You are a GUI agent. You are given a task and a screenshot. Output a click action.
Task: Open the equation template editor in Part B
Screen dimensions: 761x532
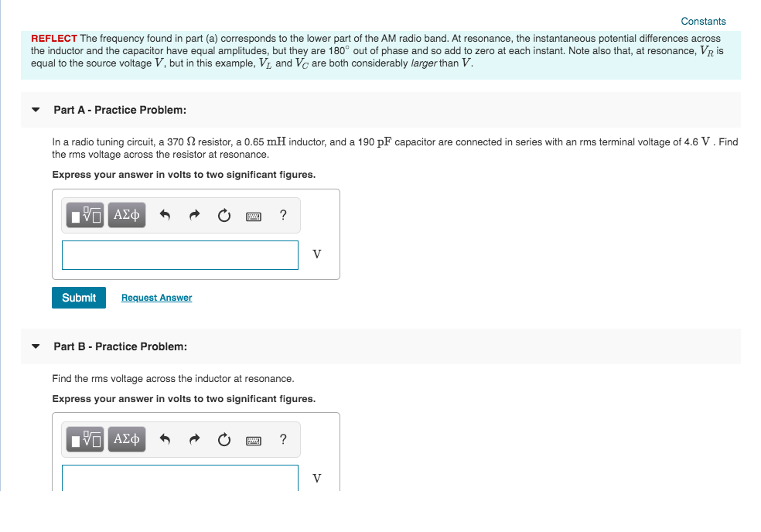pos(84,439)
